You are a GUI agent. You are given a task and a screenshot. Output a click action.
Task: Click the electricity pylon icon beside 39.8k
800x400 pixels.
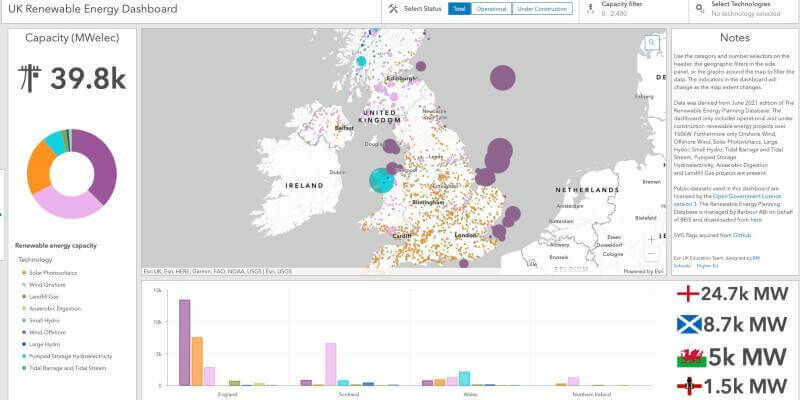point(30,78)
